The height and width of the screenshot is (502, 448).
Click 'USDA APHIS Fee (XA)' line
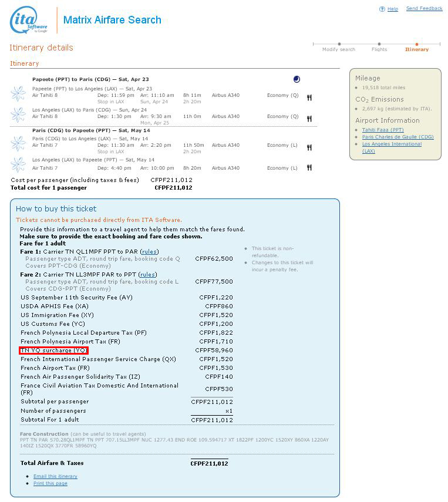point(55,306)
